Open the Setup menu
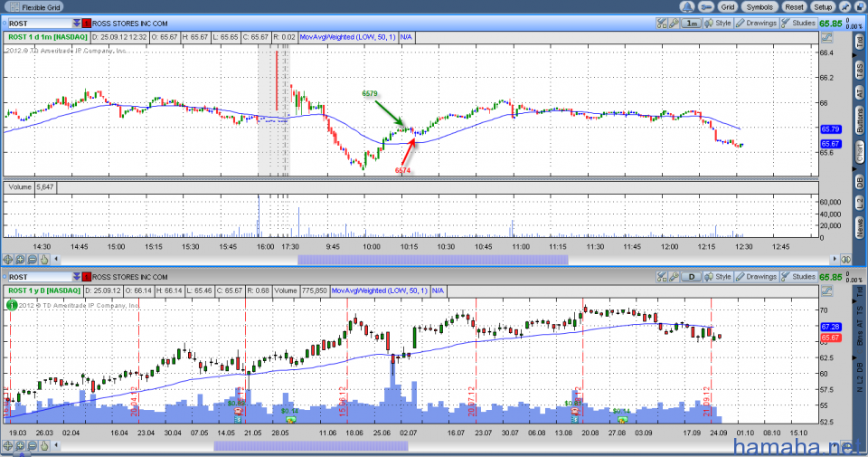868x457 pixels. [823, 6]
